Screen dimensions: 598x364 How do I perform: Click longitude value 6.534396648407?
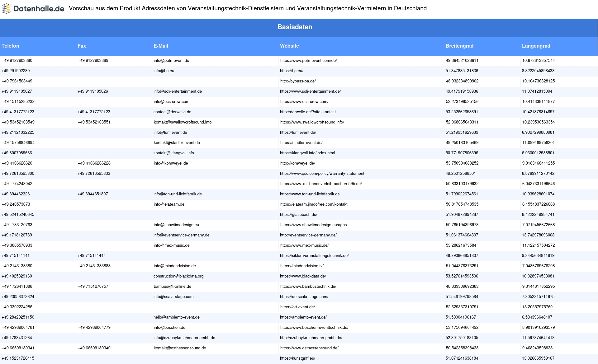[x=537, y=317]
